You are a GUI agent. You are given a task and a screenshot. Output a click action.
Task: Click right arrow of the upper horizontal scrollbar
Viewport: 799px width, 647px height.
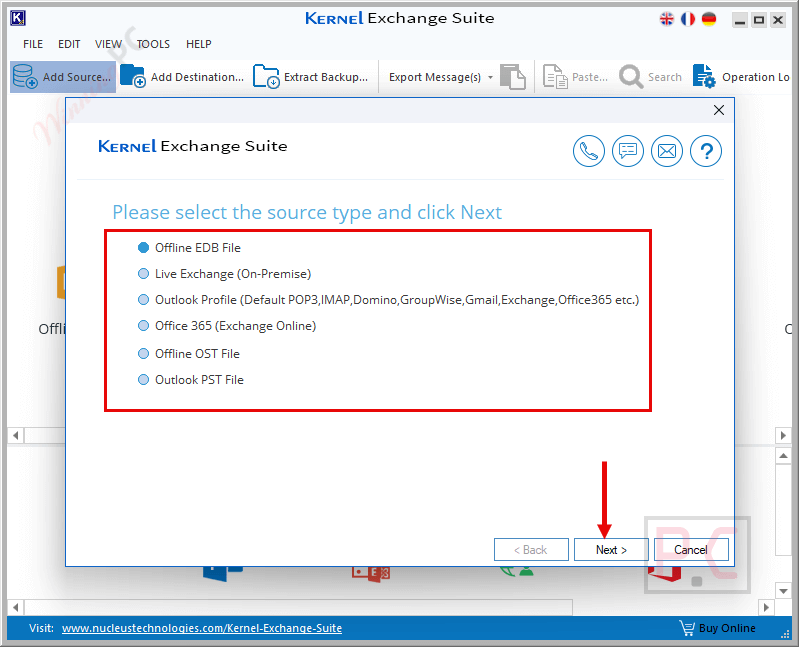coord(783,436)
